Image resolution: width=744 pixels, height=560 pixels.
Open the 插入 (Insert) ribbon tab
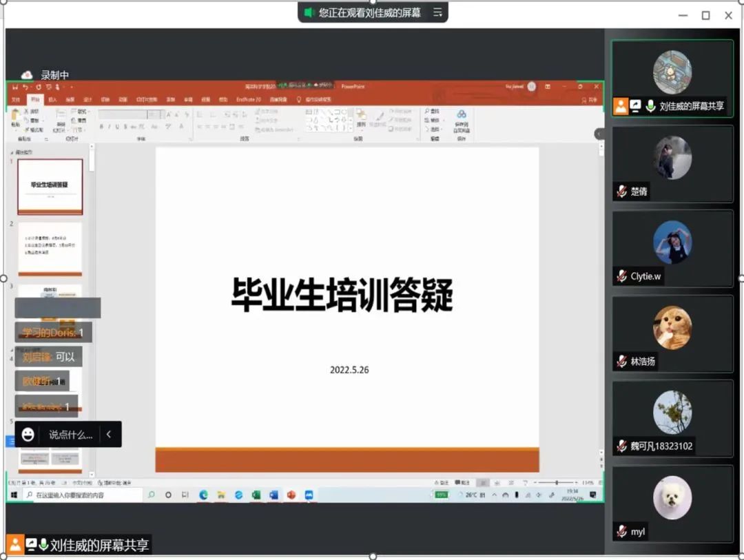[x=52, y=100]
